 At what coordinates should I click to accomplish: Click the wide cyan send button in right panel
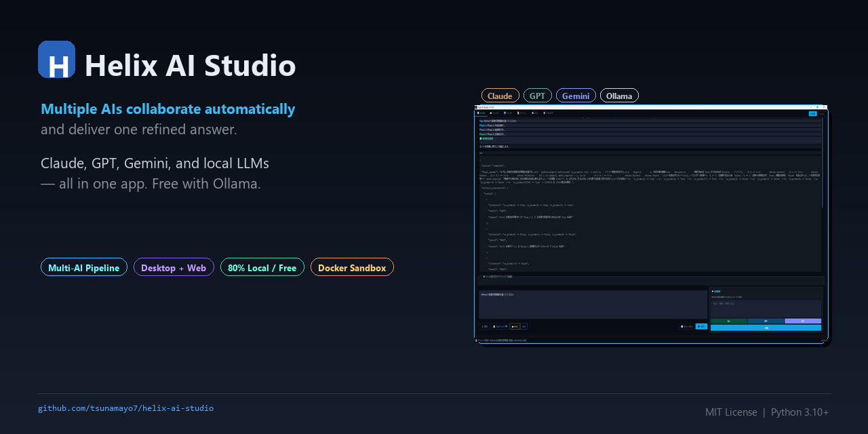click(766, 328)
